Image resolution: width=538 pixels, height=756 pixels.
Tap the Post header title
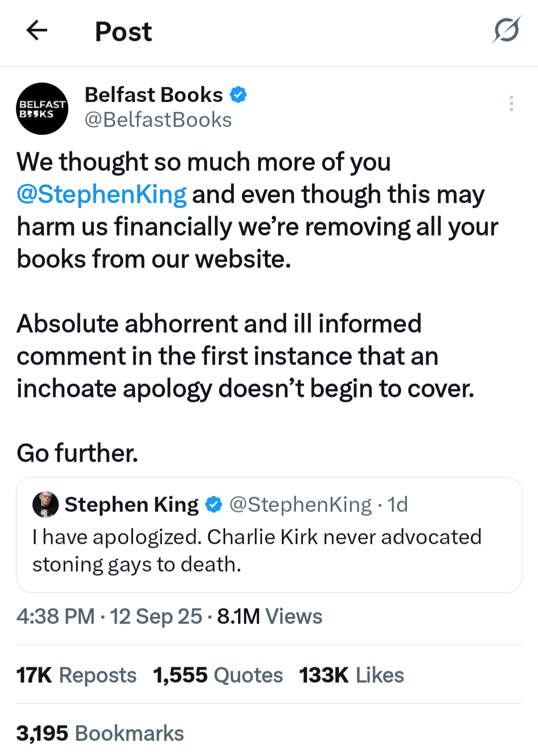click(123, 32)
